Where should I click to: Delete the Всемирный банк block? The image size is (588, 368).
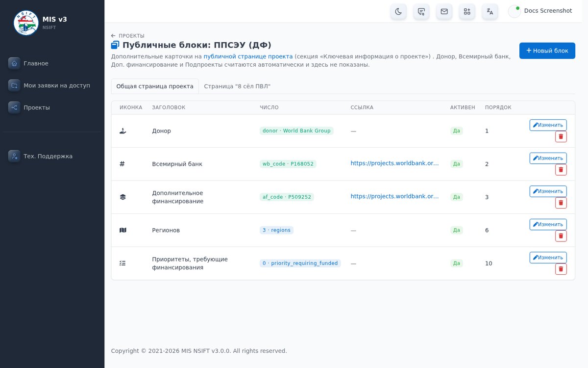[x=561, y=170]
